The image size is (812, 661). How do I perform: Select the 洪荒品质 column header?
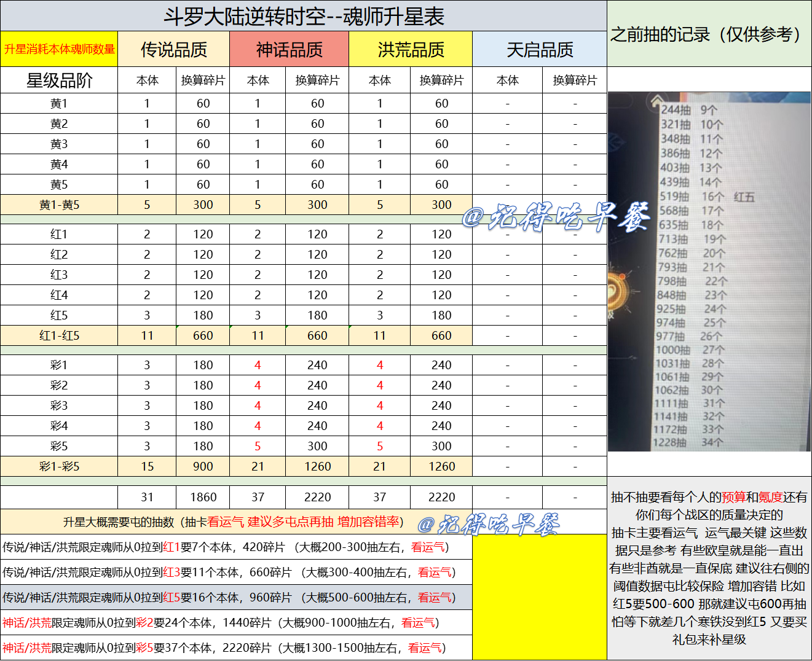[x=411, y=49]
